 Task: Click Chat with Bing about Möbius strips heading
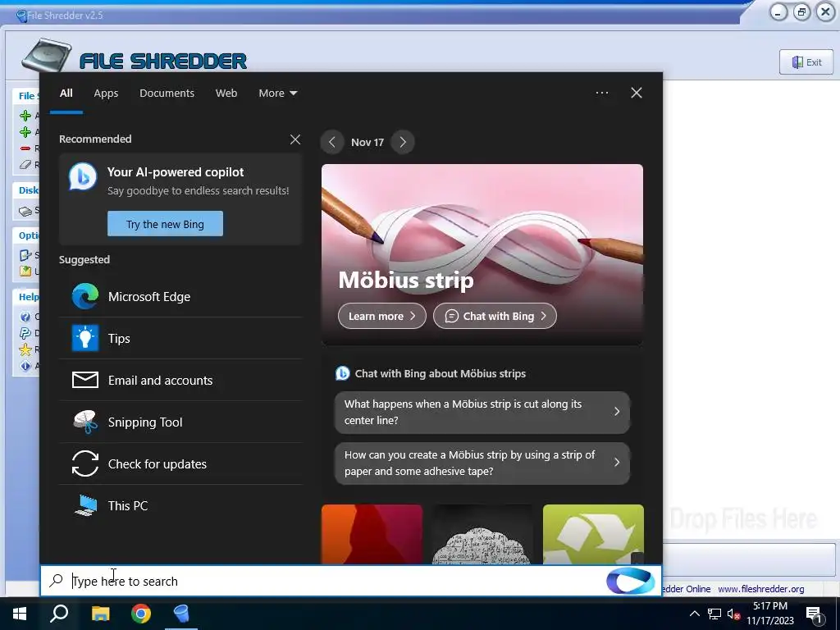click(440, 374)
